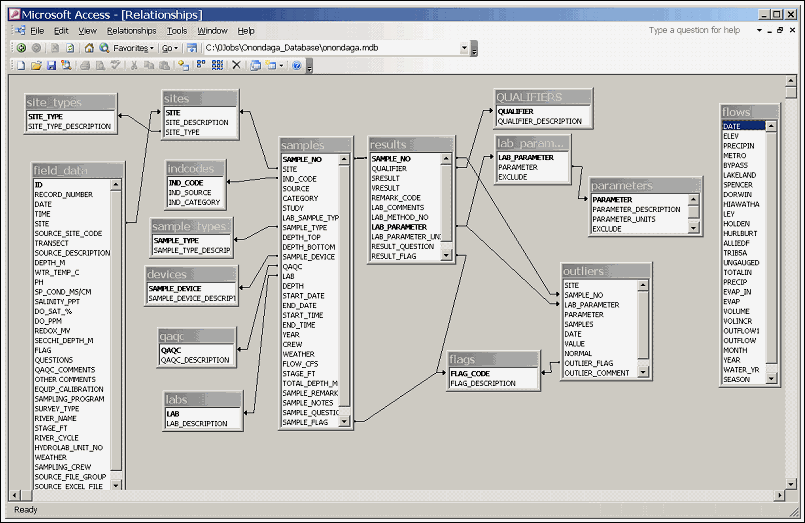The height and width of the screenshot is (523, 805).
Task: Click the Show Table icon
Action: point(183,65)
